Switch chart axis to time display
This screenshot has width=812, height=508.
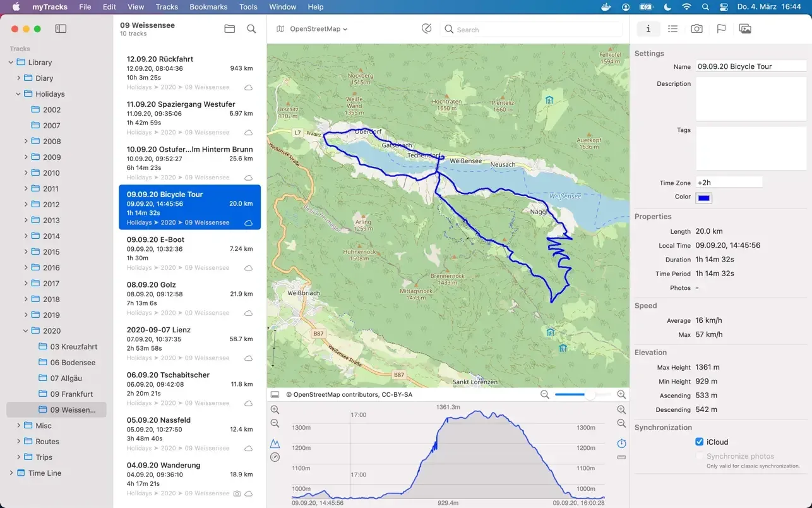[621, 444]
